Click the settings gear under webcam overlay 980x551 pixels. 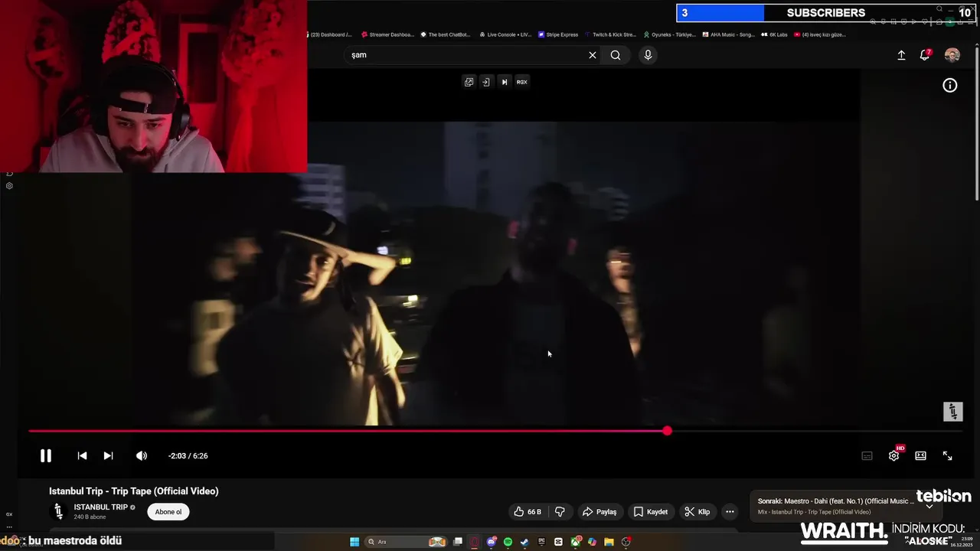[x=9, y=186]
